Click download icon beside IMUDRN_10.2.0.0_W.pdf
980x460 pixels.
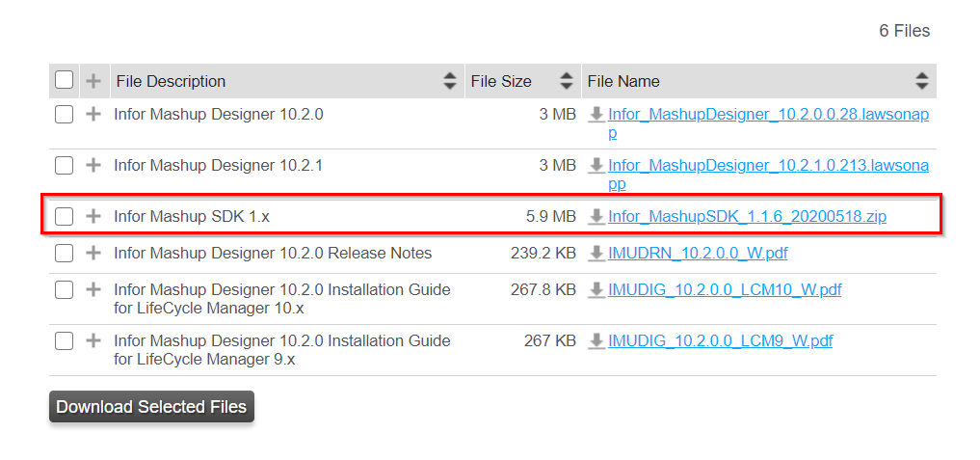pos(596,254)
